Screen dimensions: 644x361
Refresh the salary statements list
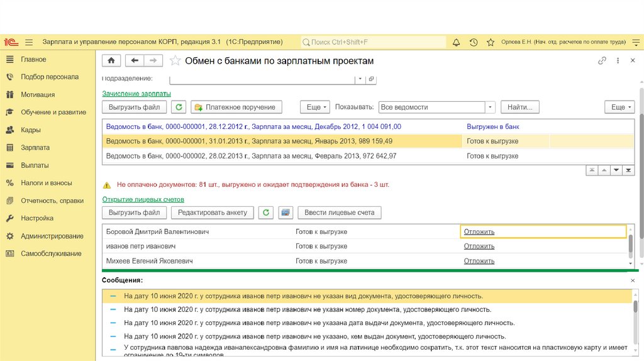tap(179, 107)
